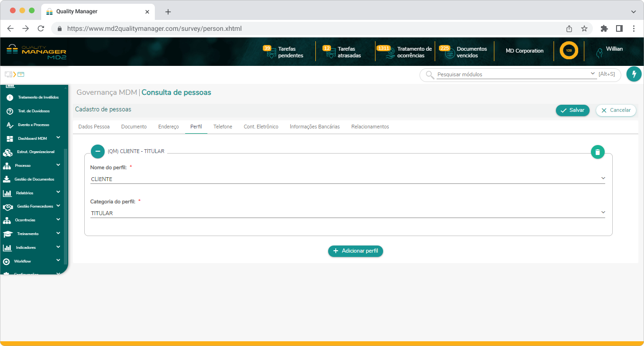Click the yellow 120 score badge
Screen dimensions: 644x346
point(568,50)
